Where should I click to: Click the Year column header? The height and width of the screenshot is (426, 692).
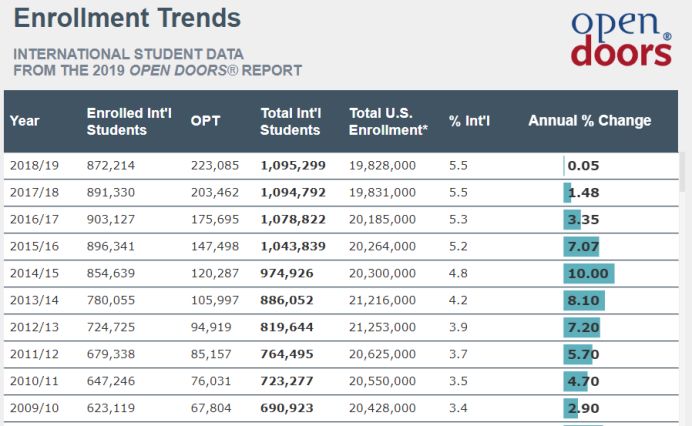click(25, 121)
